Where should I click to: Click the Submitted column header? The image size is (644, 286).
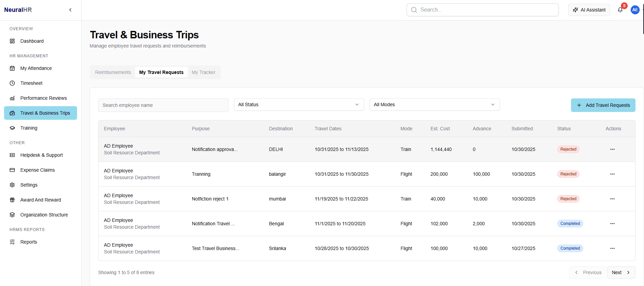pyautogui.click(x=522, y=129)
